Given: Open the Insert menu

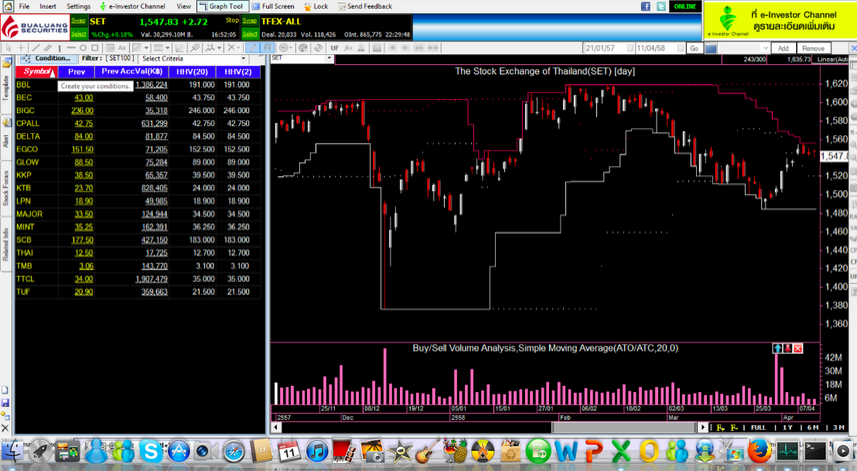Looking at the screenshot, I should coord(48,7).
